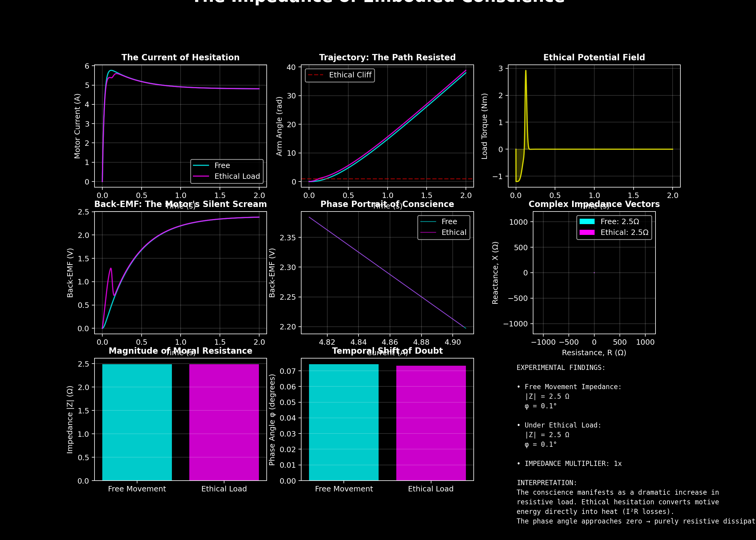
Task: Click the cyan Free legend swatch in Complex Impedance Vectors
Action: pos(587,221)
